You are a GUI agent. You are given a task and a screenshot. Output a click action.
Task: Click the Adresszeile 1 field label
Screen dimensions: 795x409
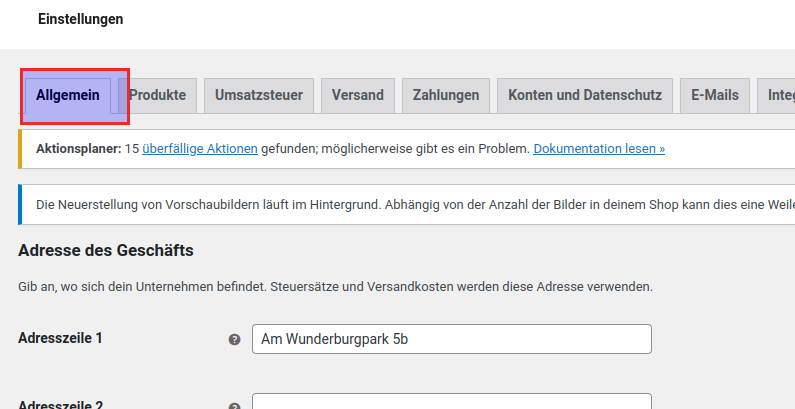click(60, 338)
